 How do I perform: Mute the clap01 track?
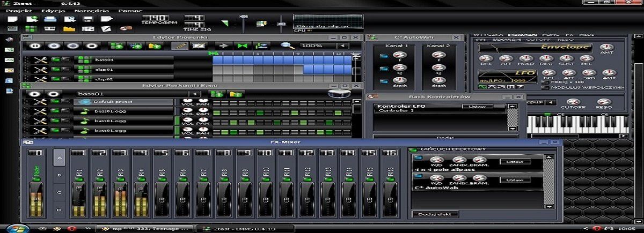pos(55,70)
